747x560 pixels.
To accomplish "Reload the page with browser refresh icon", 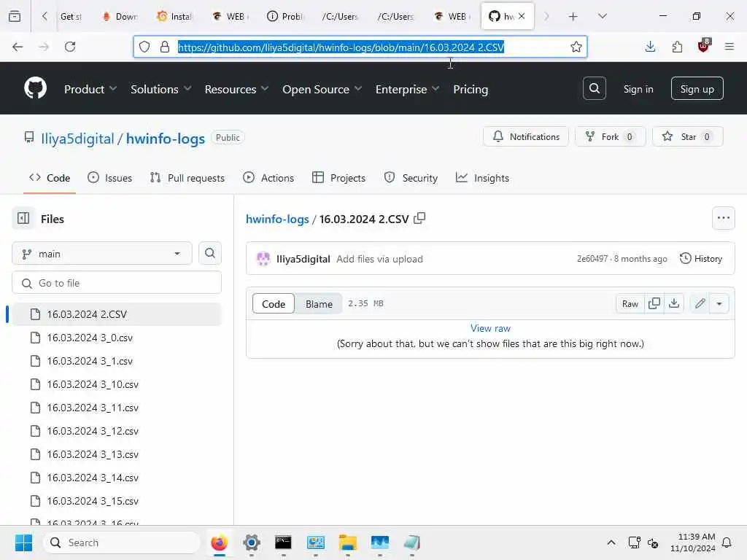I will [x=70, y=47].
